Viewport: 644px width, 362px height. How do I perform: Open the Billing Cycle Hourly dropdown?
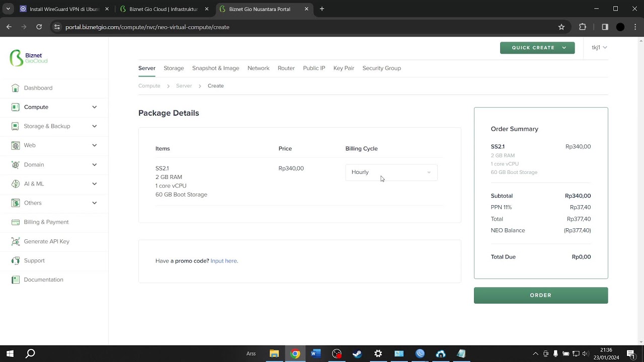pos(391,172)
